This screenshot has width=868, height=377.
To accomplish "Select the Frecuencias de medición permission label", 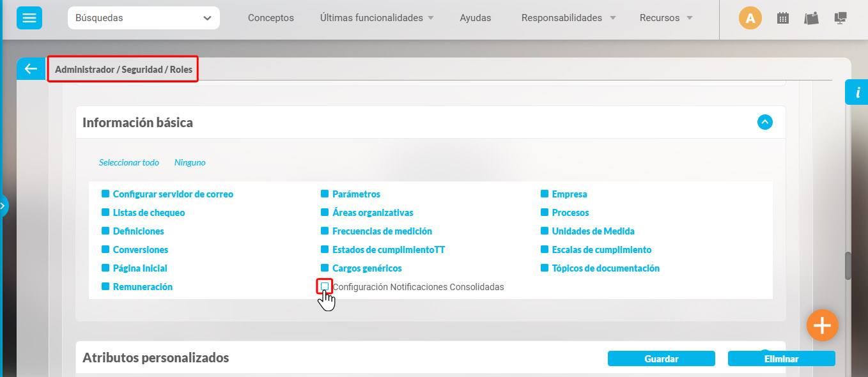I will [382, 231].
